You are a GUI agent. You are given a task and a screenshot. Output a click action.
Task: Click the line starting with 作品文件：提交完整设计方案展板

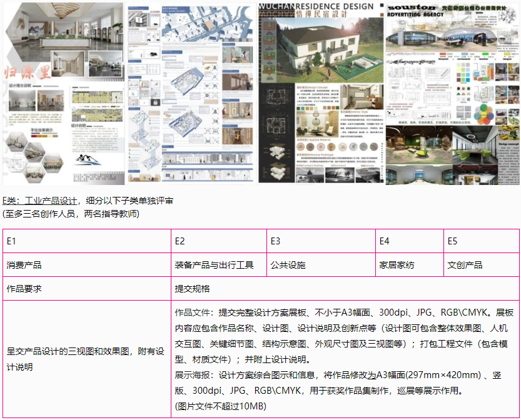(x=344, y=312)
